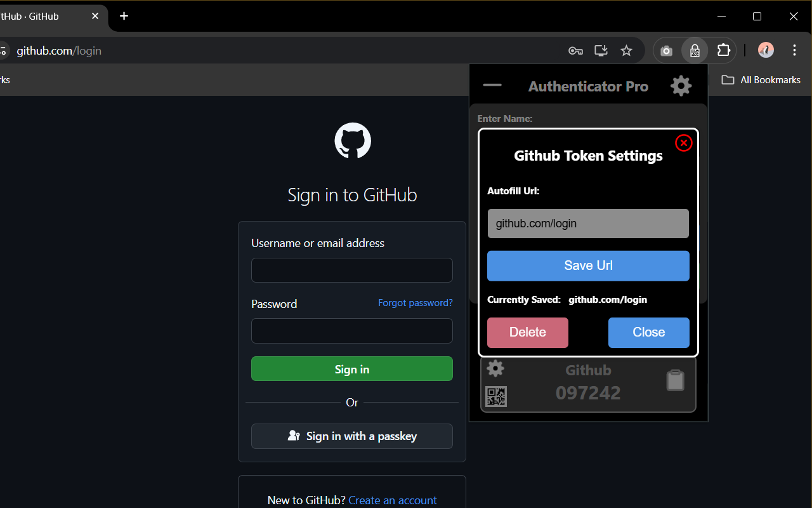812x508 pixels.
Task: Open the Extensions puzzle-piece icon
Action: (x=723, y=50)
